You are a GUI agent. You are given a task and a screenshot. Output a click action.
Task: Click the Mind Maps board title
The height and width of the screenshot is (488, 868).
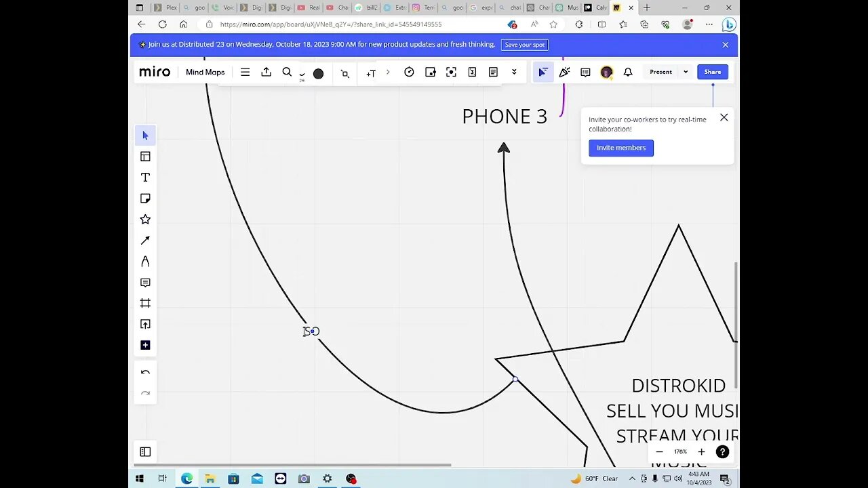click(x=205, y=73)
